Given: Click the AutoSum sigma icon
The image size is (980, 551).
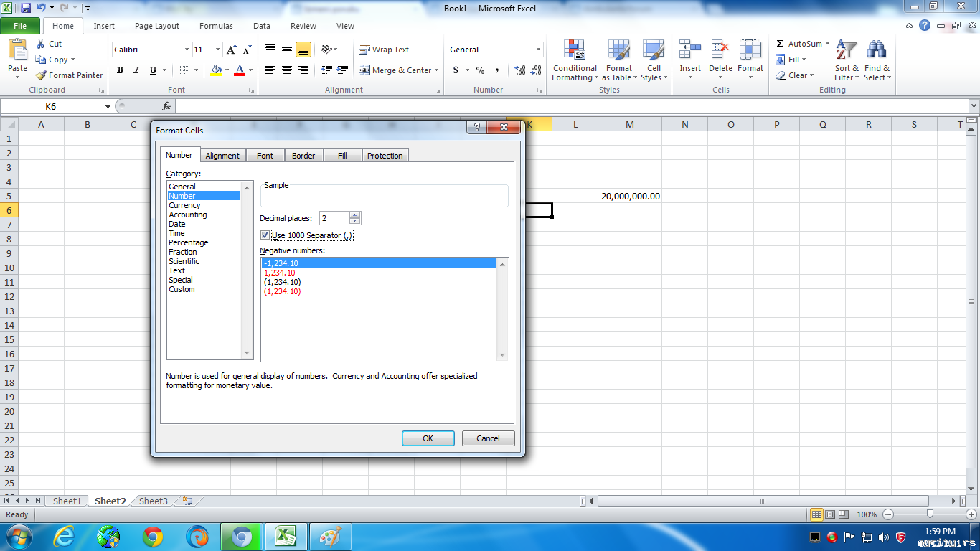Looking at the screenshot, I should point(781,44).
